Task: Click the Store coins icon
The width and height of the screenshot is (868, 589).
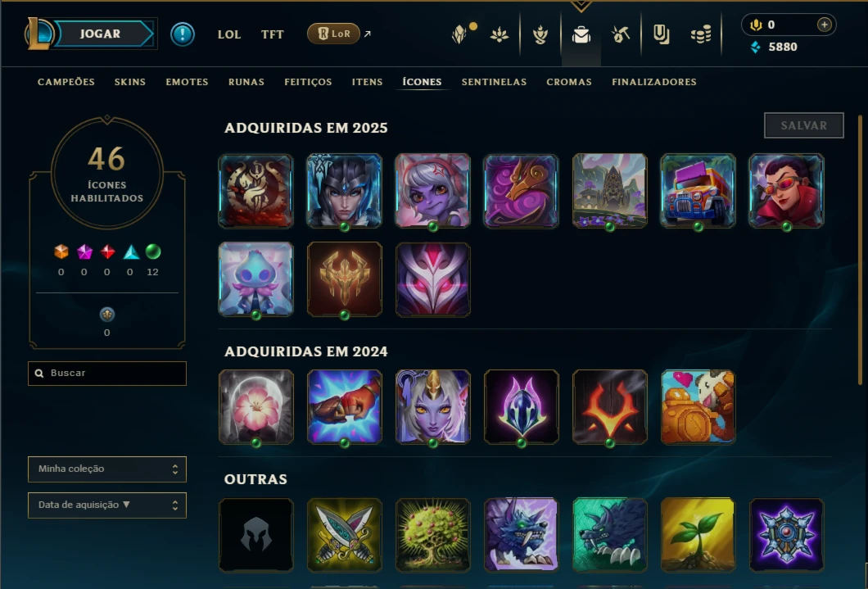Action: tap(701, 35)
